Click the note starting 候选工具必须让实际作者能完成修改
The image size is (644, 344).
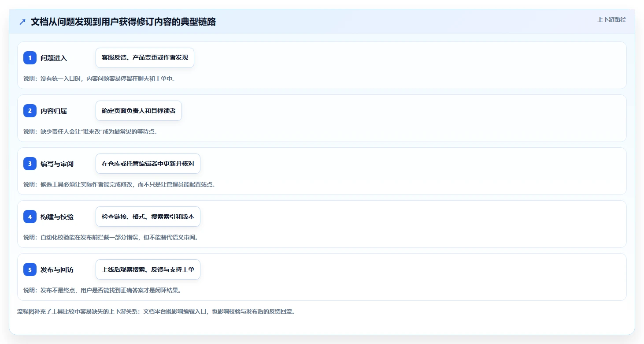coord(120,184)
